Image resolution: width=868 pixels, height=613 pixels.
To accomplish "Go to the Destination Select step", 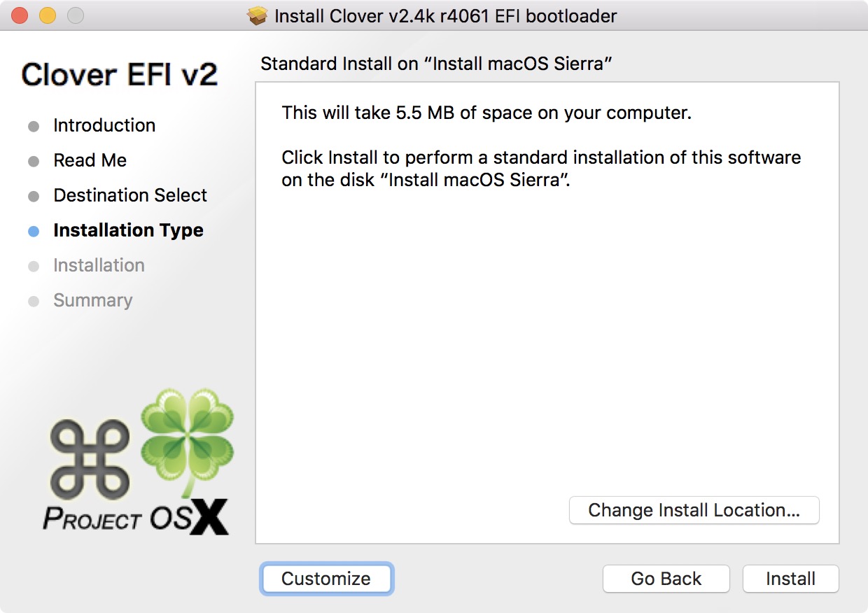I will tap(130, 195).
